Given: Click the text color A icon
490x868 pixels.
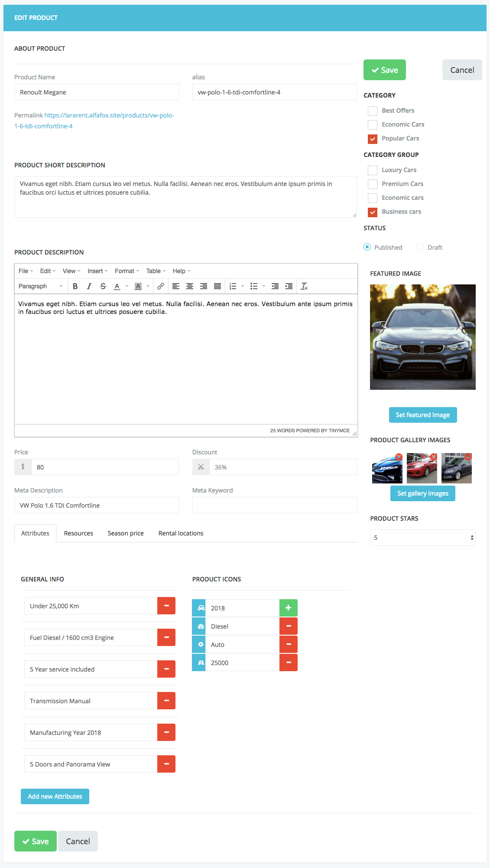Looking at the screenshot, I should click(117, 286).
